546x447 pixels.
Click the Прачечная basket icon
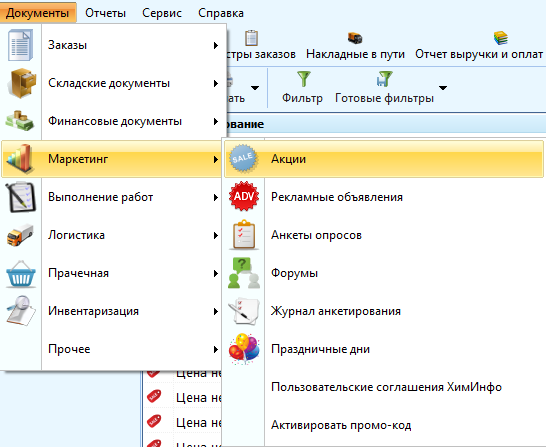point(21,273)
